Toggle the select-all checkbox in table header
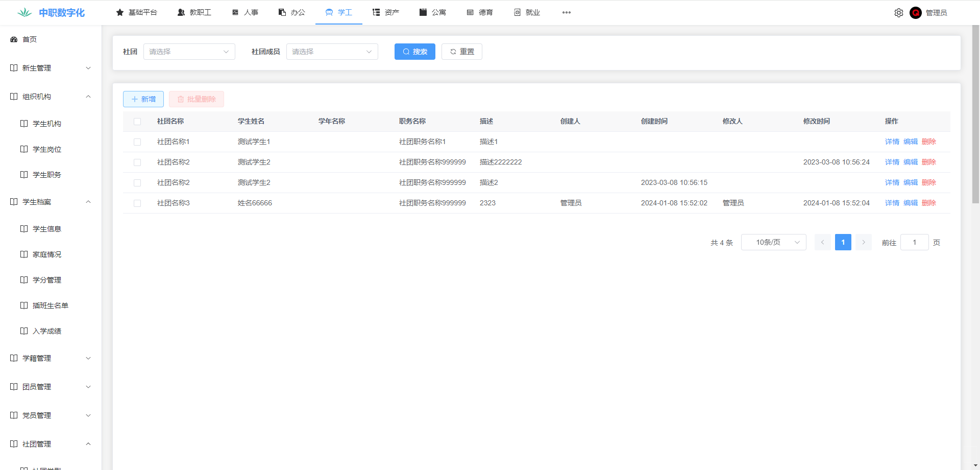980x470 pixels. coord(137,122)
